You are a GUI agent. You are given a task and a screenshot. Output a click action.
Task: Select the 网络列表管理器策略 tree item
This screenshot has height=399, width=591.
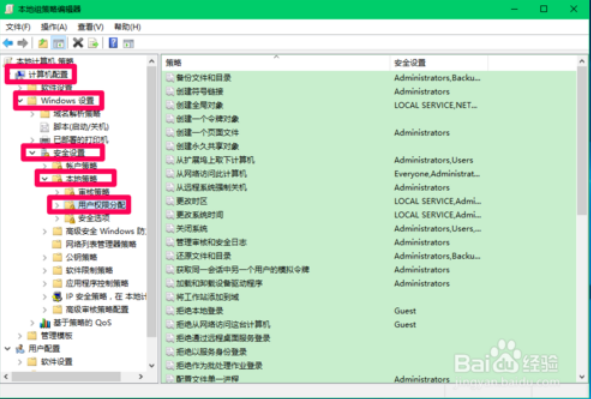[x=101, y=245]
